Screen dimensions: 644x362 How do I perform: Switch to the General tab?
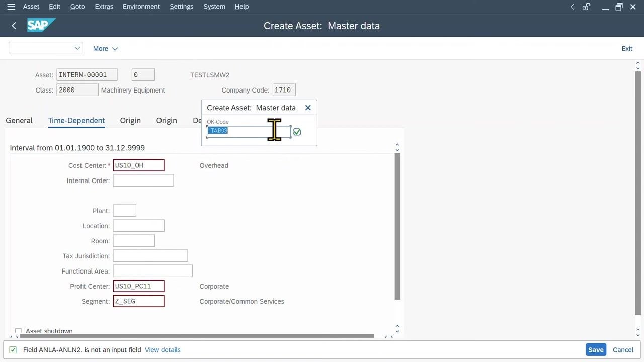click(x=19, y=121)
